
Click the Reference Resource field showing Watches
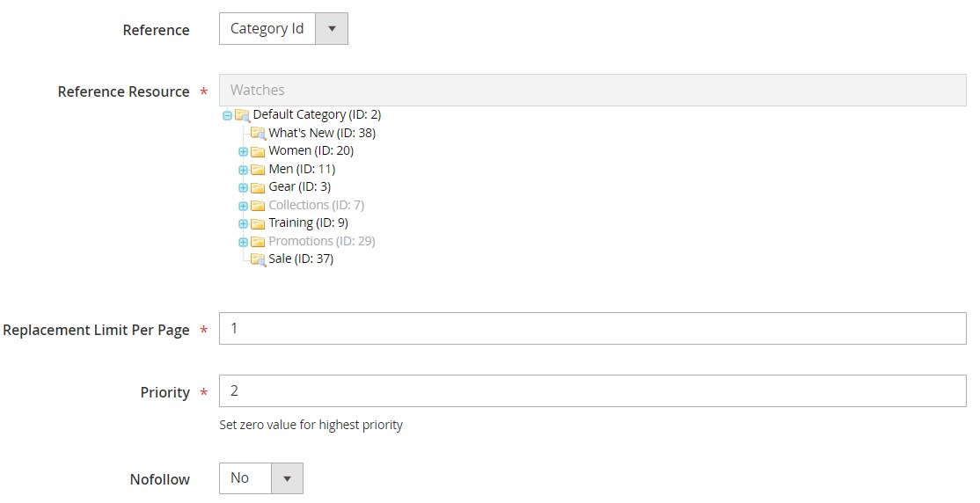coord(592,90)
